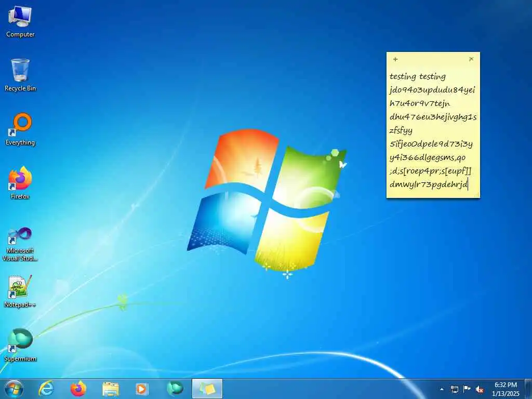Select the Recycle Bin icon

[20, 75]
